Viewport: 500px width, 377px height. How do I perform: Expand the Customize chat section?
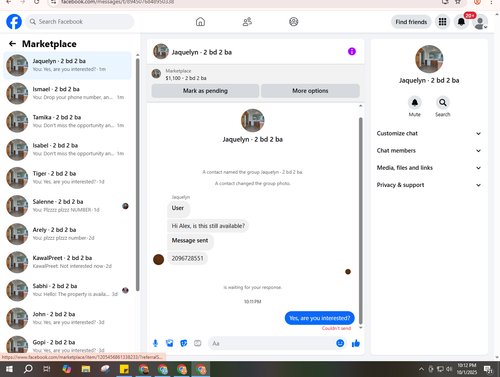tap(429, 133)
